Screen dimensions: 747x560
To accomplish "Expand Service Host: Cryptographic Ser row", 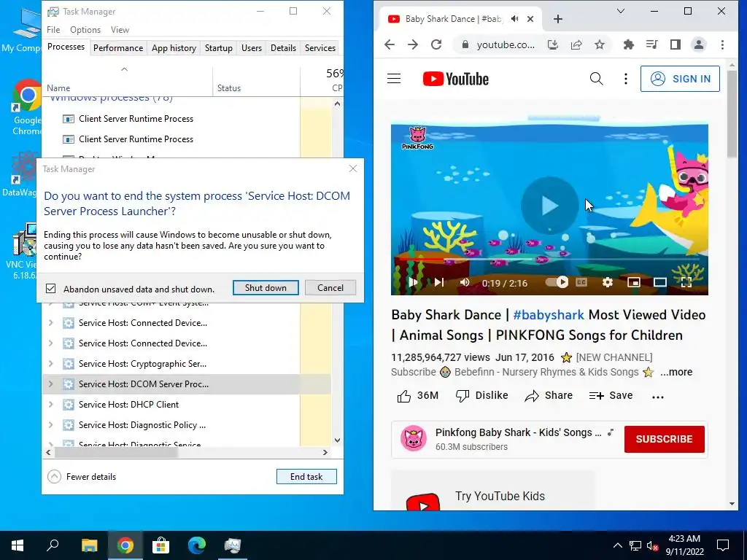I will [x=51, y=363].
